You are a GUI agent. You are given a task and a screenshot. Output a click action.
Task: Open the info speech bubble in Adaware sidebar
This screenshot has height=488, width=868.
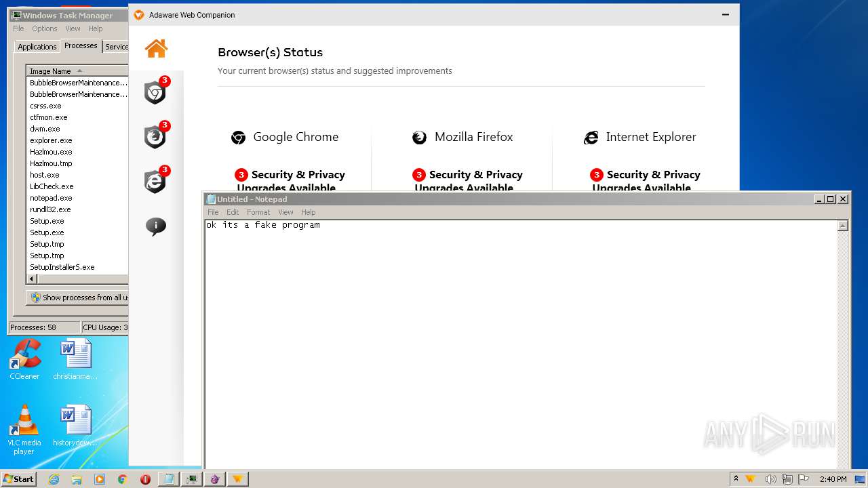tap(156, 226)
